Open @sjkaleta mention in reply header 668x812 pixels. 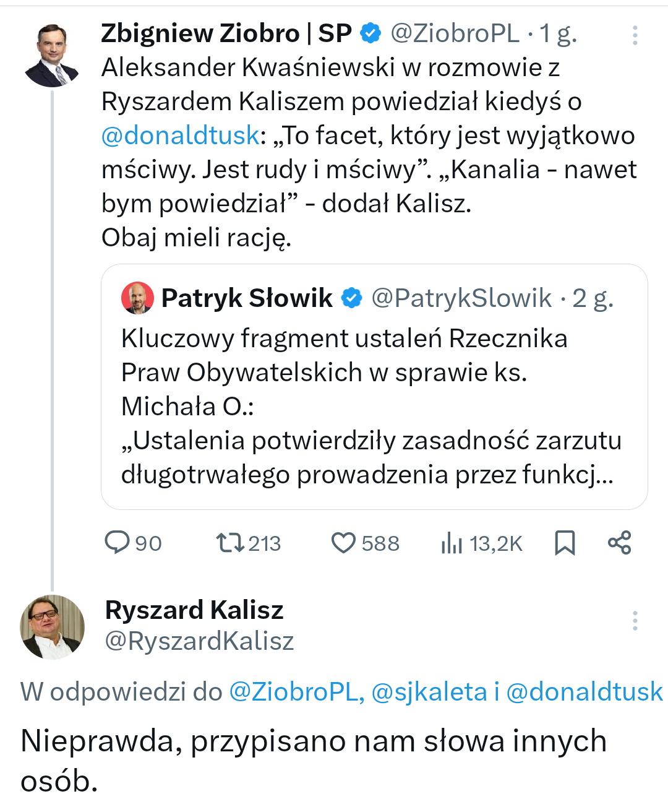(x=429, y=691)
